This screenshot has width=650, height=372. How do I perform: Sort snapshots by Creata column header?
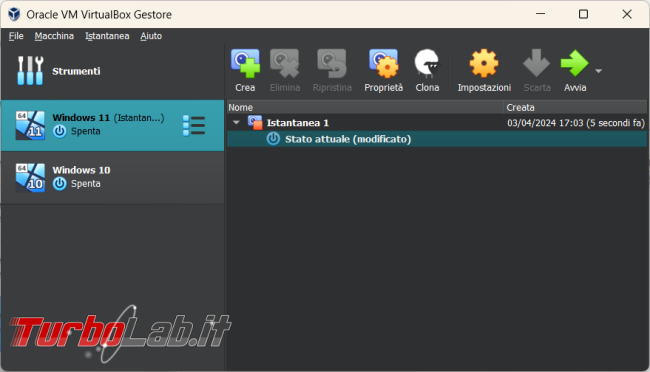pos(575,107)
